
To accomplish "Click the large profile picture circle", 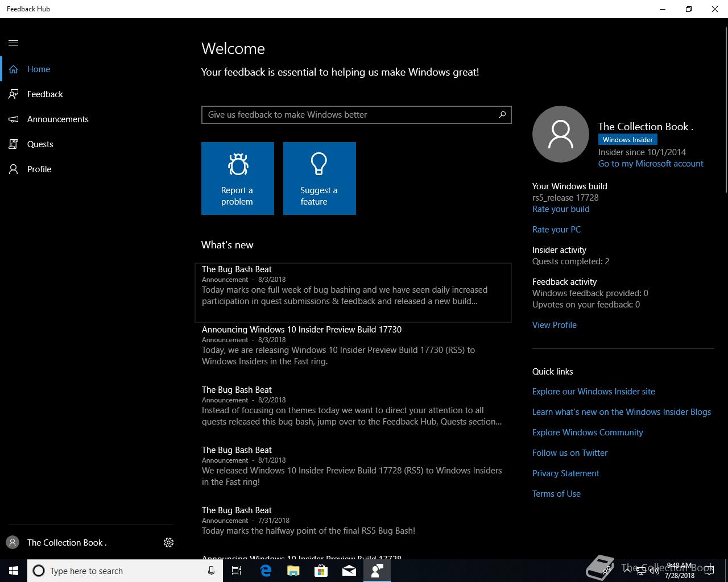I will (x=561, y=134).
